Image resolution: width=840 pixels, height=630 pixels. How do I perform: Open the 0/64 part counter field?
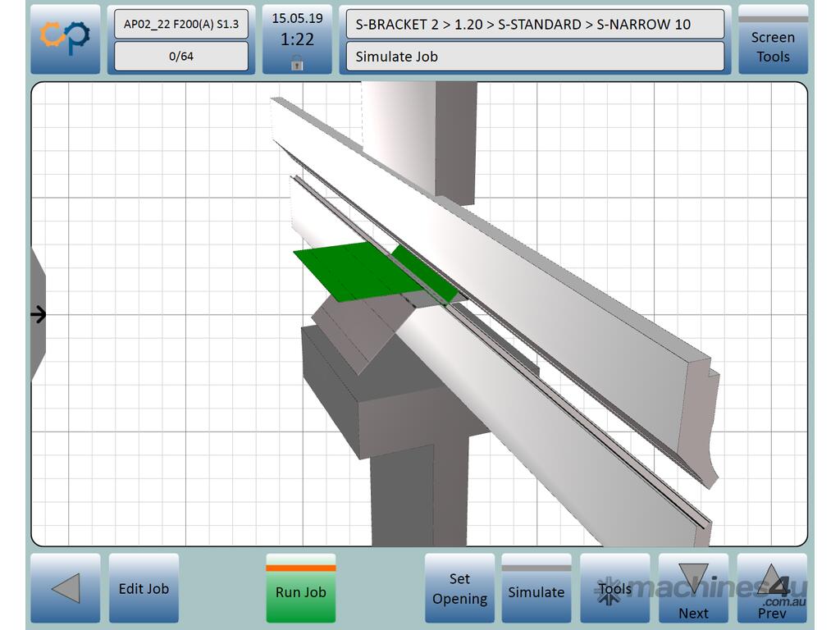pos(180,57)
